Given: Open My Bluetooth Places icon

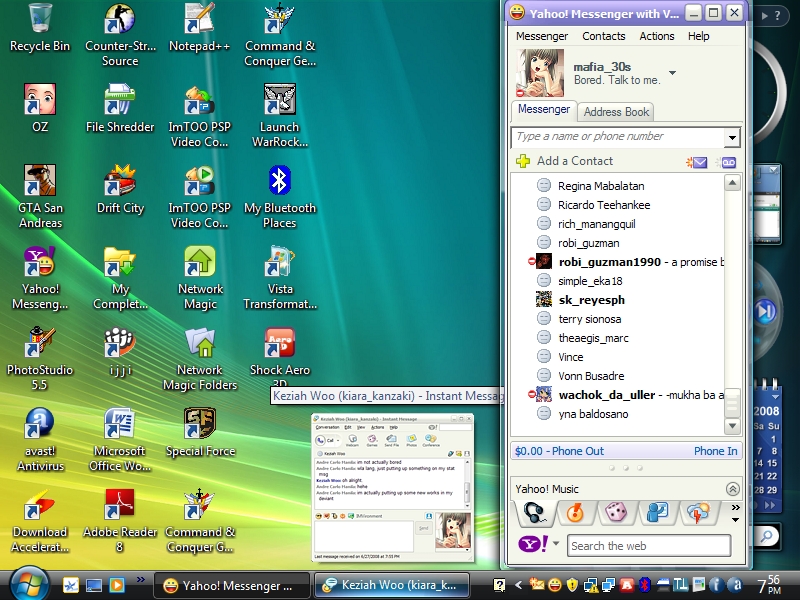Looking at the screenshot, I should click(280, 181).
